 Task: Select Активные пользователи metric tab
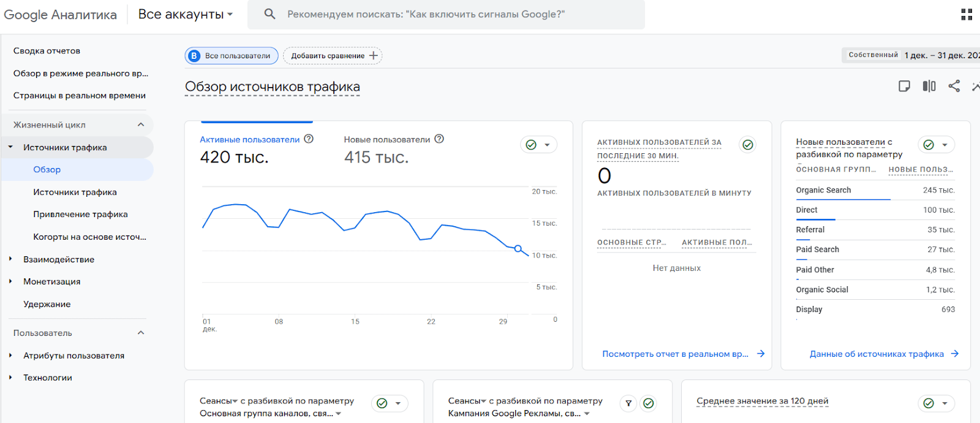tap(257, 150)
